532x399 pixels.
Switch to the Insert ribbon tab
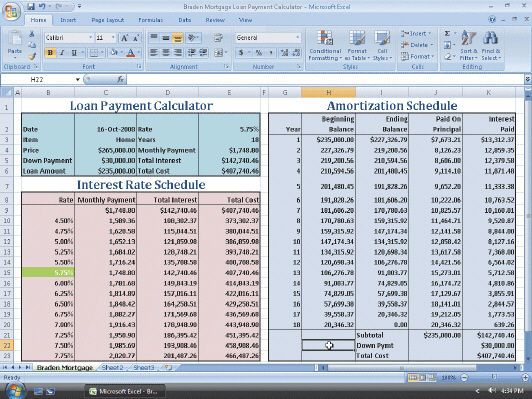[68, 20]
